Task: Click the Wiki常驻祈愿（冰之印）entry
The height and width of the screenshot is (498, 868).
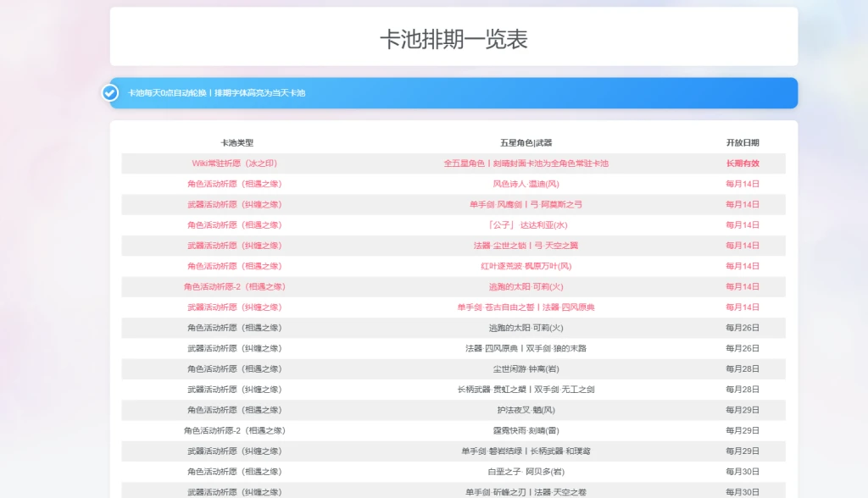Action: click(x=235, y=163)
